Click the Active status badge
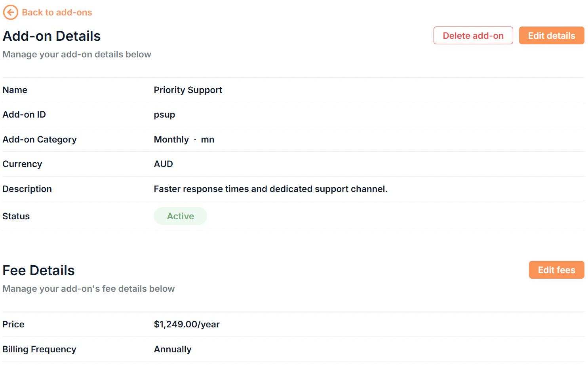Viewport: 588px width, 365px height. pos(180,216)
